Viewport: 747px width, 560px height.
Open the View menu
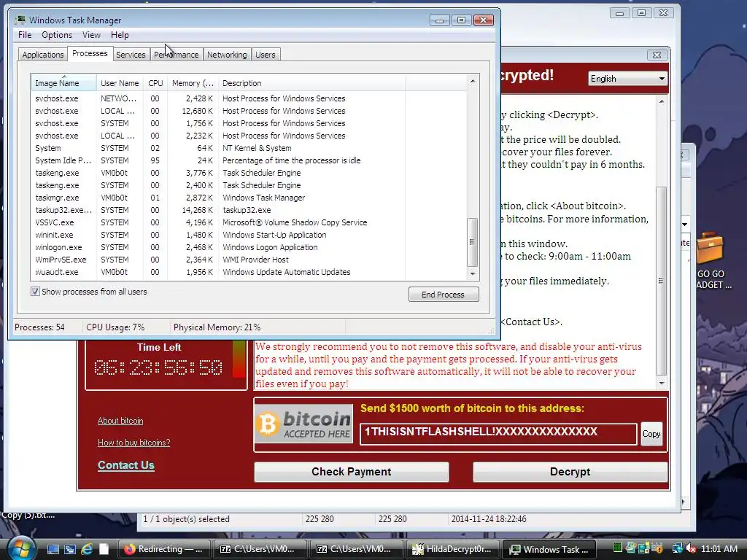[x=91, y=35]
